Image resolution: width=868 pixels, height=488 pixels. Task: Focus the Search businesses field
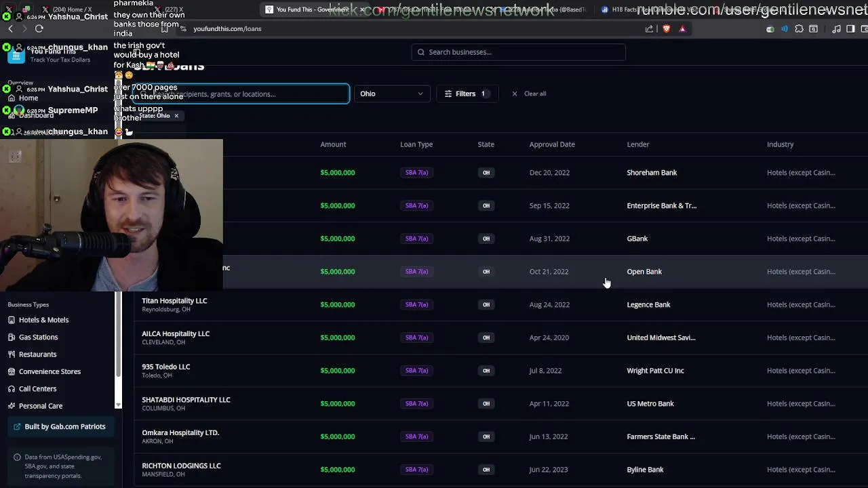click(x=518, y=52)
